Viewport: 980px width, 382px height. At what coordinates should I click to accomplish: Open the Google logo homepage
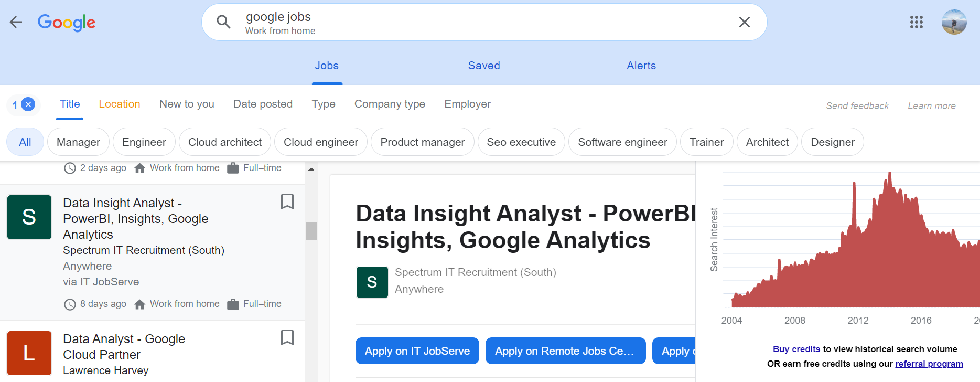pos(67,23)
